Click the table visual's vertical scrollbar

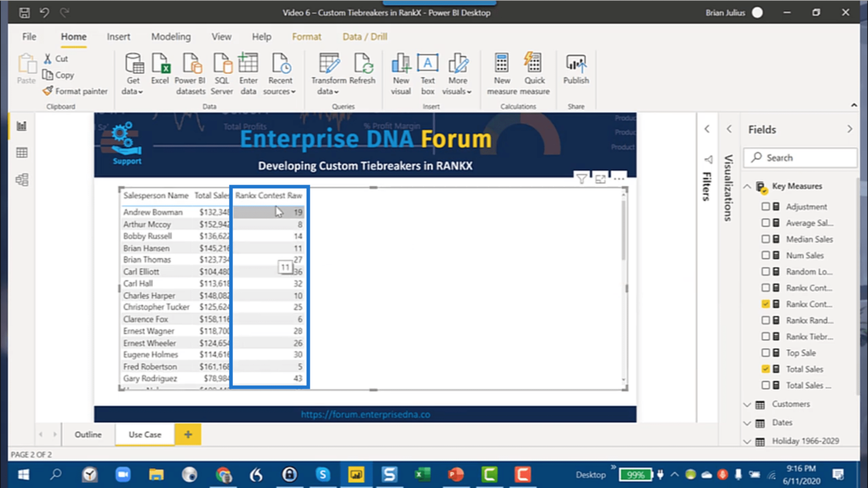click(624, 230)
